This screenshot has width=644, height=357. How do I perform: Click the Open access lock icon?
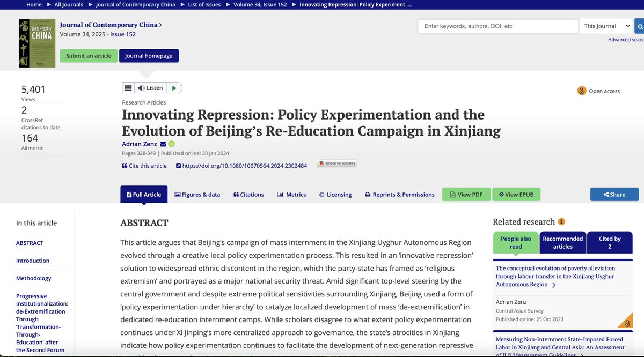(581, 91)
